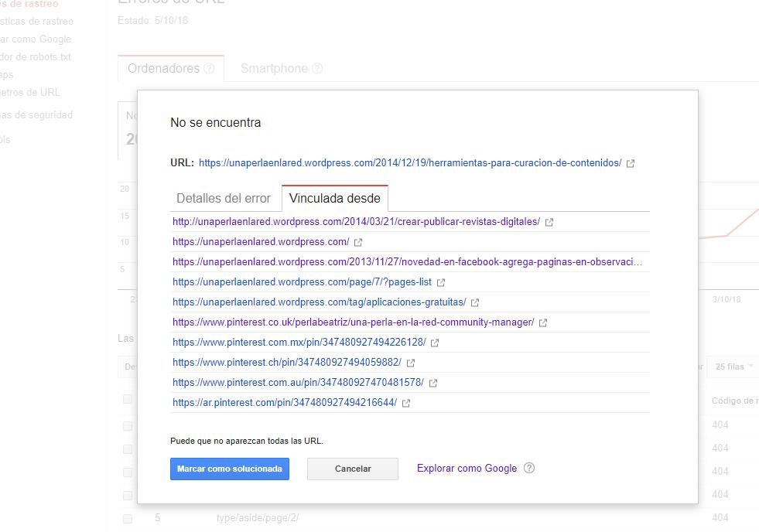The height and width of the screenshot is (532, 759).
Task: Open external icon next to tag/aplicaciones-gratuitas link
Action: 475,303
